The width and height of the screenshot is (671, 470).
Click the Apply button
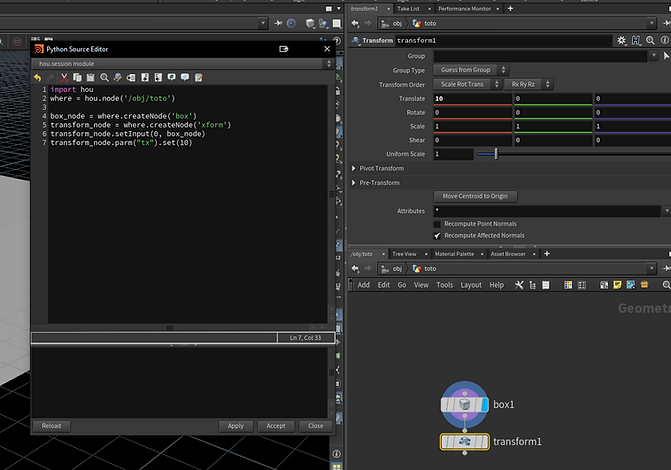[x=235, y=426]
